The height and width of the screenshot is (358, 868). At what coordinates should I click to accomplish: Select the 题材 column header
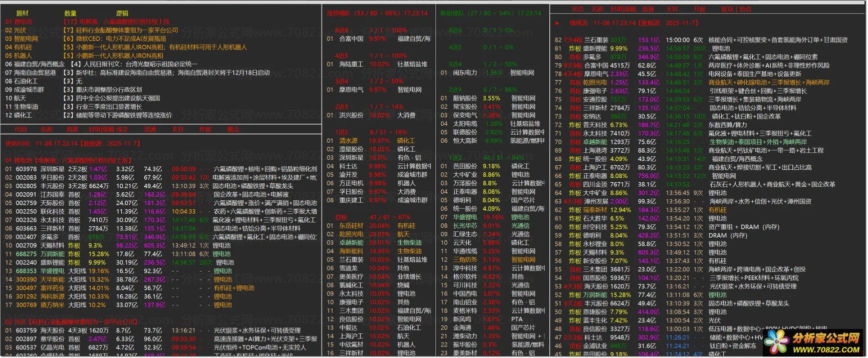[x=23, y=14]
